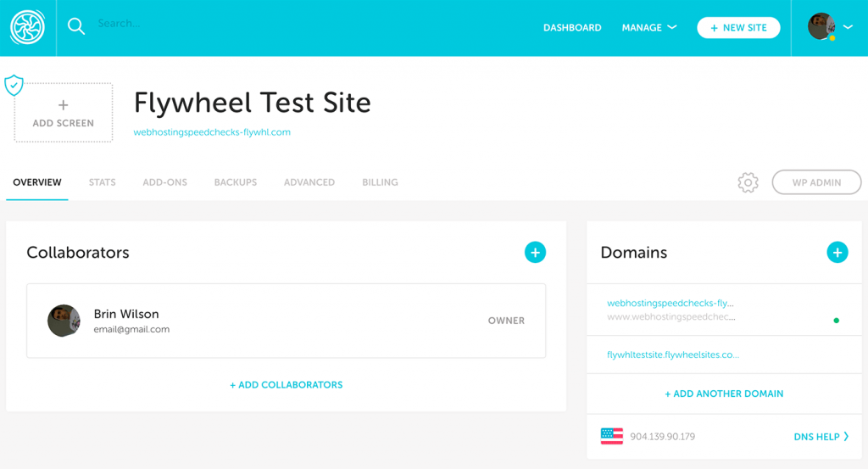The image size is (868, 469).
Task: Click the plus icon in Domains
Action: pyautogui.click(x=837, y=253)
